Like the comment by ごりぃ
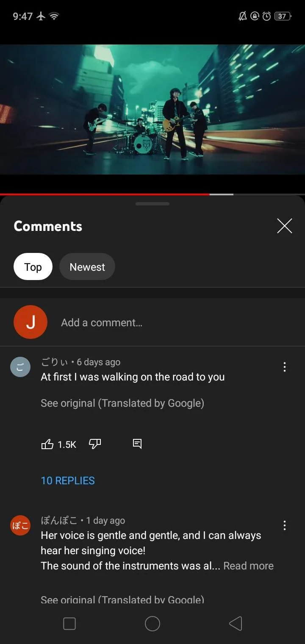This screenshot has height=644, width=305. point(47,444)
